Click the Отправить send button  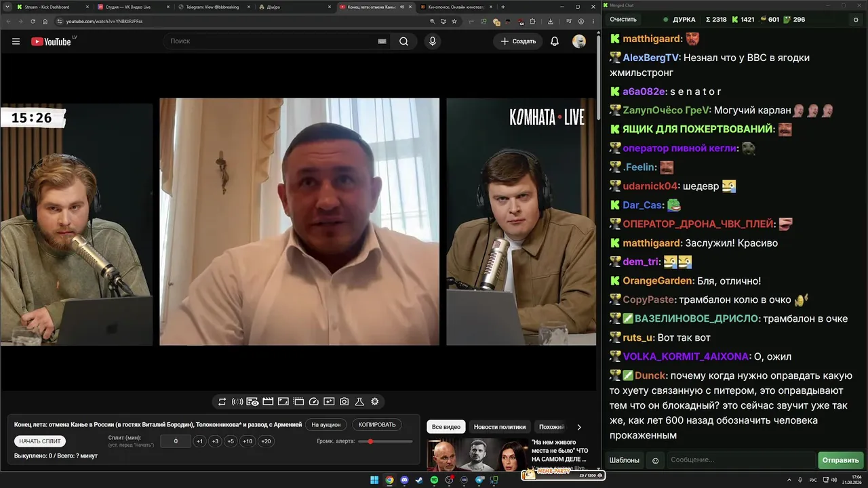[x=840, y=460]
